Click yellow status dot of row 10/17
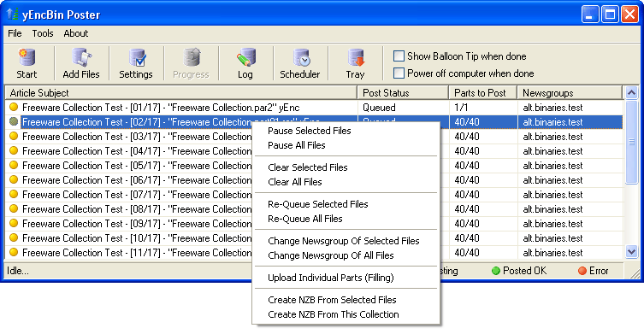The width and height of the screenshot is (644, 334). click(x=14, y=237)
